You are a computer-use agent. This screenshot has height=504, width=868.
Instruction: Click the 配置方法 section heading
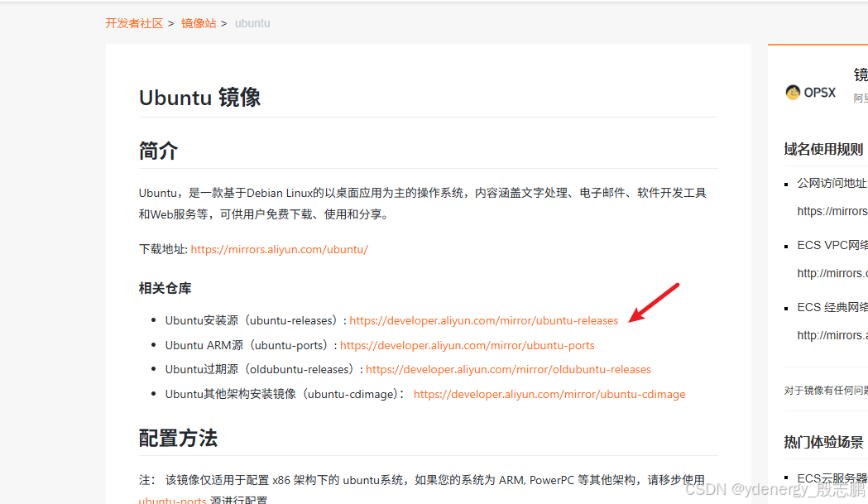[x=178, y=438]
